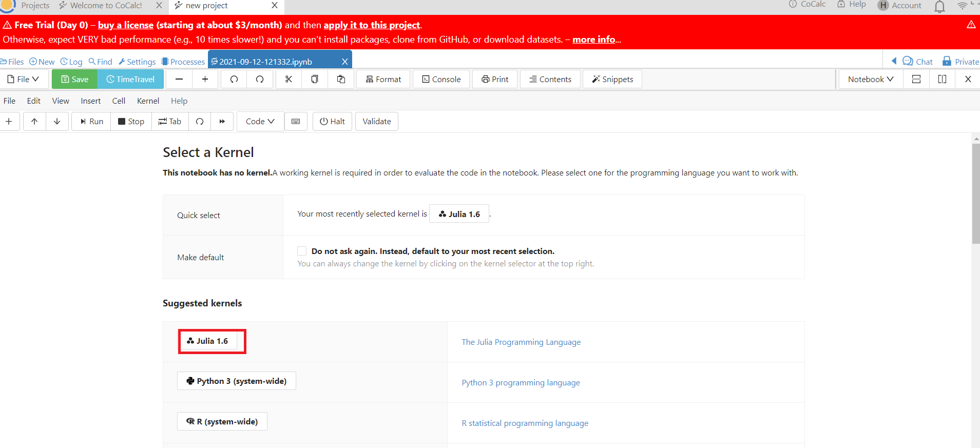This screenshot has height=448, width=980.
Task: Click the notifications bell icon
Action: click(939, 6)
